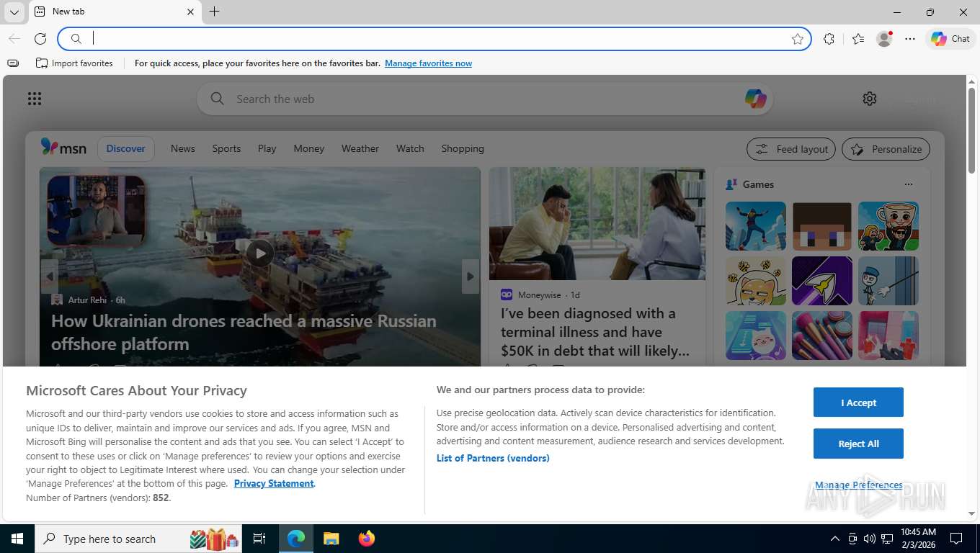Click Manage favorites now link

click(x=428, y=63)
